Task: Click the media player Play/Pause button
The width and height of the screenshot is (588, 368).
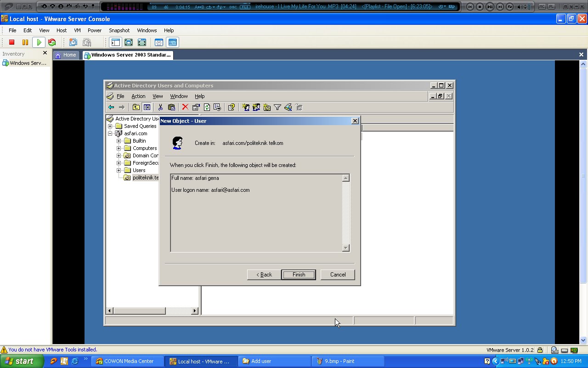Action: pyautogui.click(x=490, y=6)
